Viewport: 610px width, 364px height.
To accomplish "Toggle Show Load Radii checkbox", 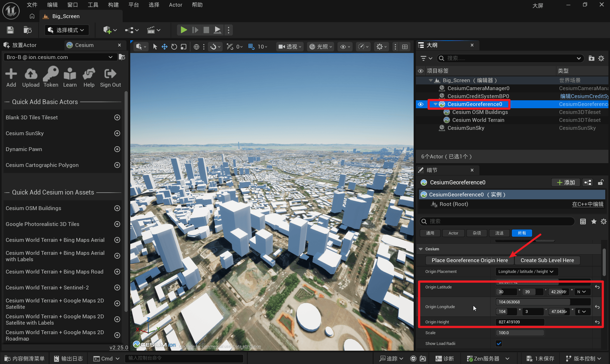I will pos(499,343).
